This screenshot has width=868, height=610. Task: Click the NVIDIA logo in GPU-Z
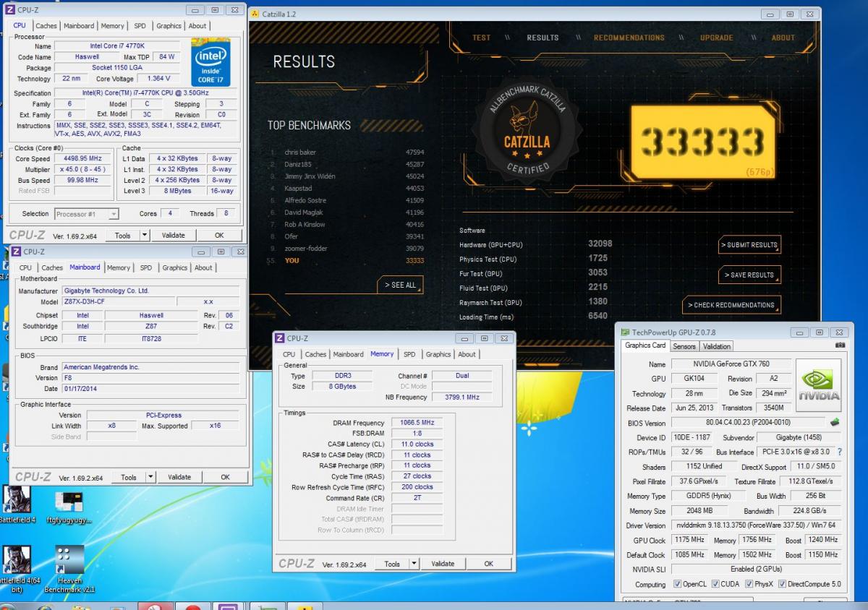point(819,387)
